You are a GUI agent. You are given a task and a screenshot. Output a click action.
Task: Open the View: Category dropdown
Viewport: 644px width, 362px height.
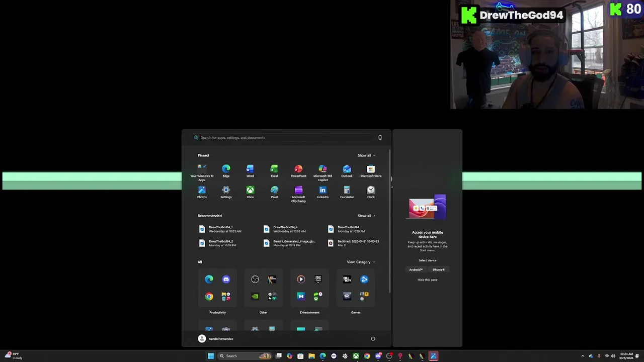click(x=361, y=262)
